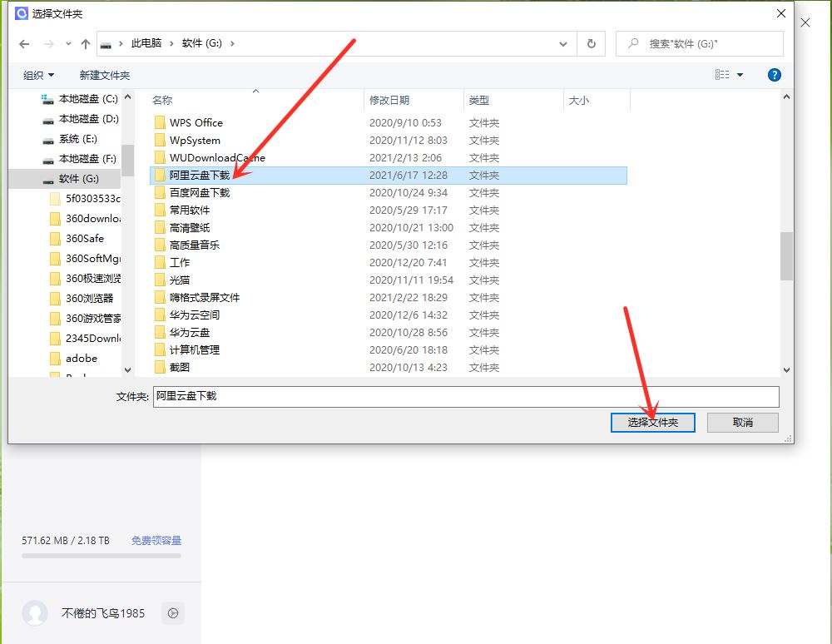Select the WPS Office folder icon
This screenshot has width=832, height=644.
click(160, 123)
